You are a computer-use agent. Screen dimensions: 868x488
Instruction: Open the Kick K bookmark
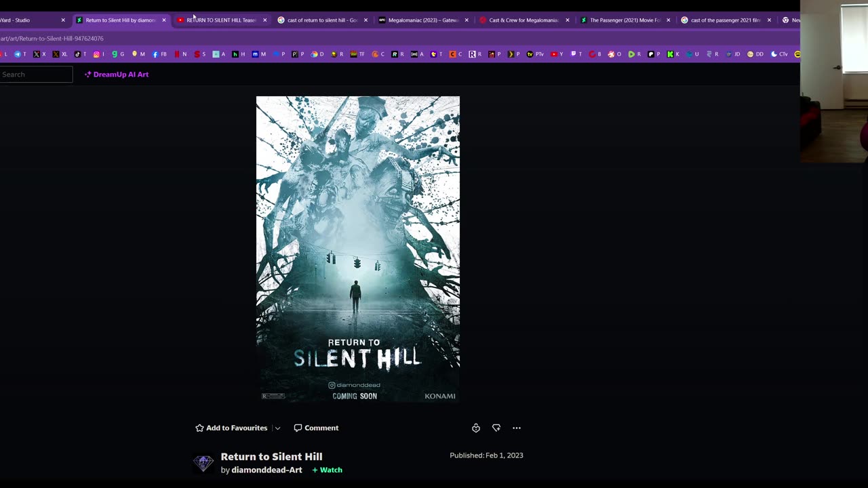point(673,54)
